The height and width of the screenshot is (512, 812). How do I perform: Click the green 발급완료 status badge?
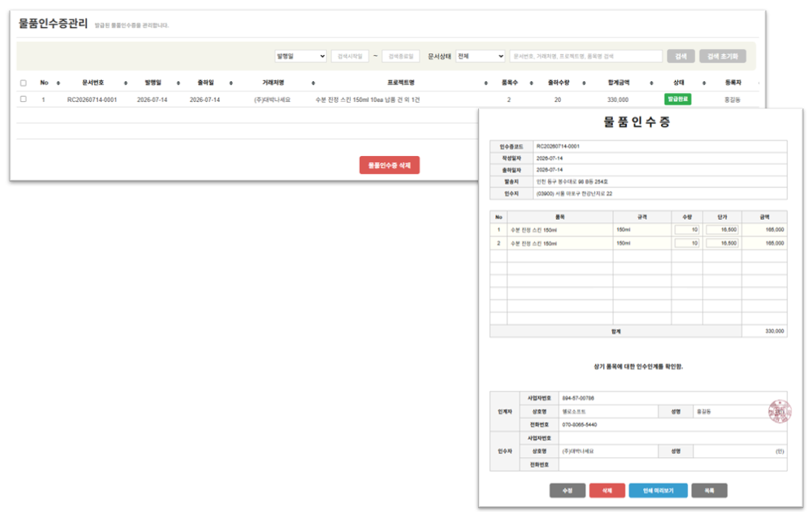point(677,99)
